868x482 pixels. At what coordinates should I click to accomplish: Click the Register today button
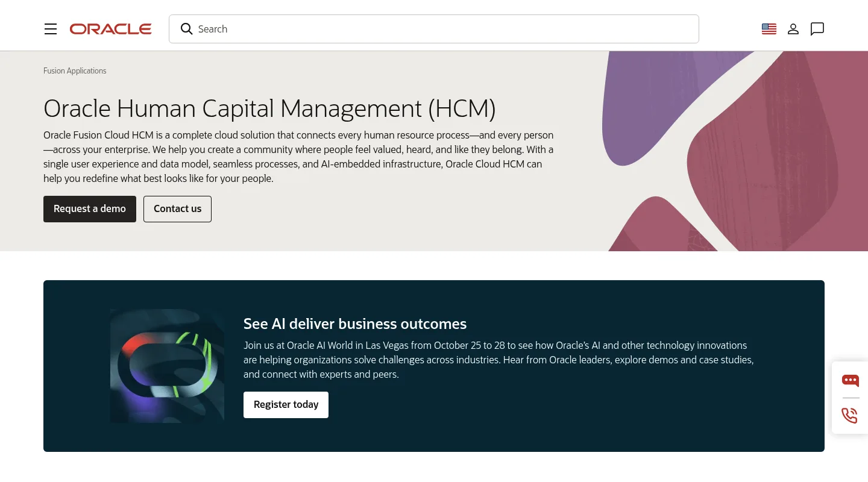click(286, 405)
